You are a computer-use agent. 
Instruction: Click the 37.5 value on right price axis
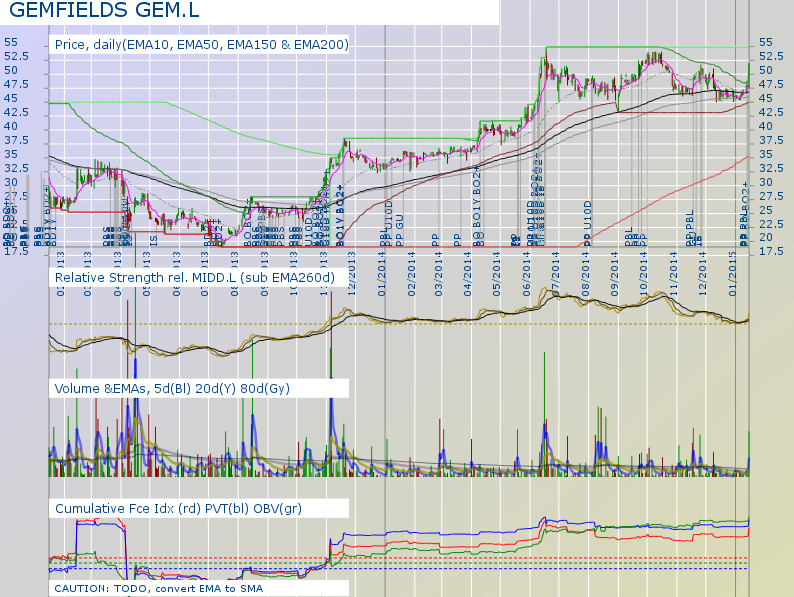click(x=771, y=140)
